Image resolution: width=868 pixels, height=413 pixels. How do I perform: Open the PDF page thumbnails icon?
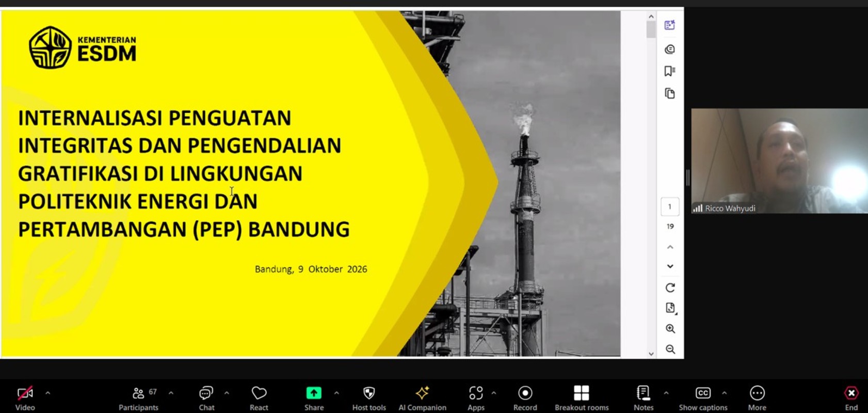tap(670, 93)
